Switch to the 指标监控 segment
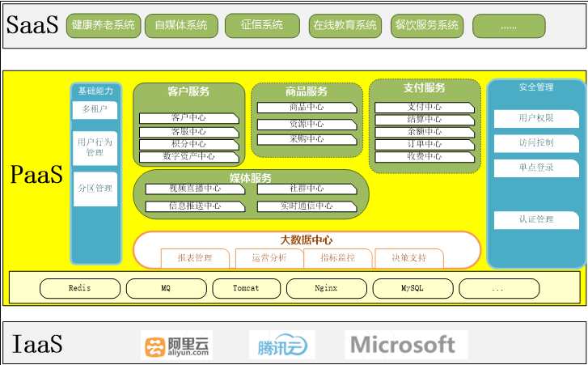This screenshot has width=588, height=365. tap(338, 258)
